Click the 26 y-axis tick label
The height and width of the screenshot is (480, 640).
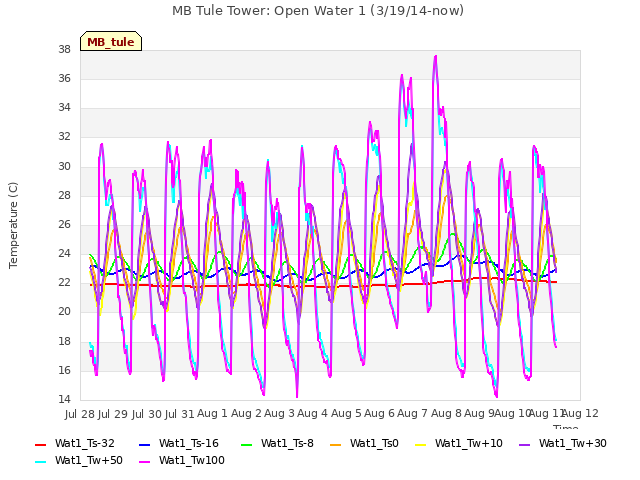(64, 224)
